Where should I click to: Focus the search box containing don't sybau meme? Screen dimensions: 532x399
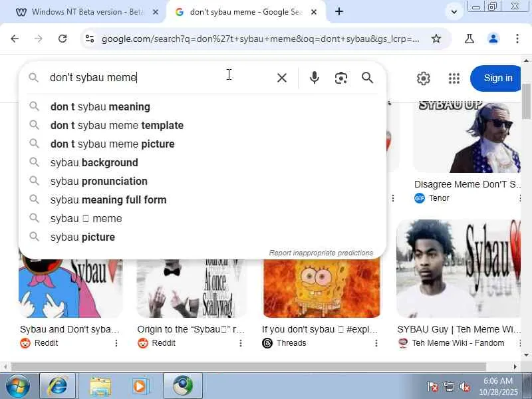point(160,78)
